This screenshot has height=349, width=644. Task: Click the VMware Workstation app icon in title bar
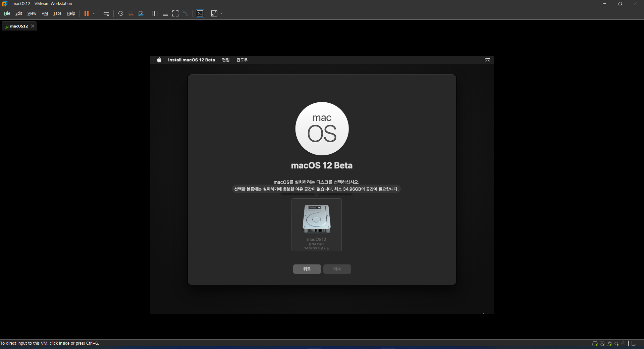[x=5, y=4]
